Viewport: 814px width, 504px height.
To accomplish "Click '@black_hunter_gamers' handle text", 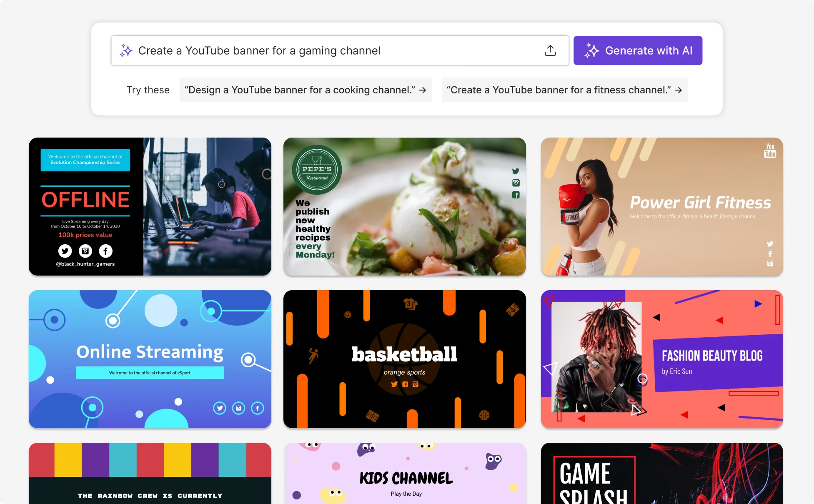I will (85, 264).
